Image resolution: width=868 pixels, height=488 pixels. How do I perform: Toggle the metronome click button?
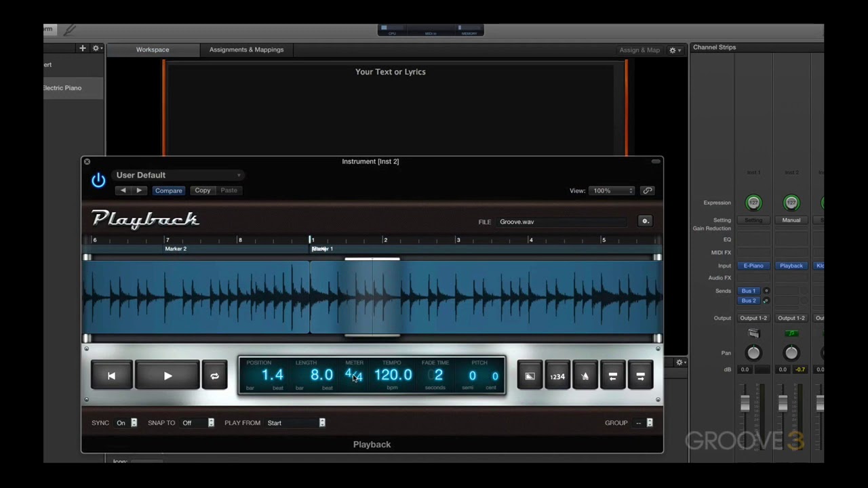tap(585, 376)
